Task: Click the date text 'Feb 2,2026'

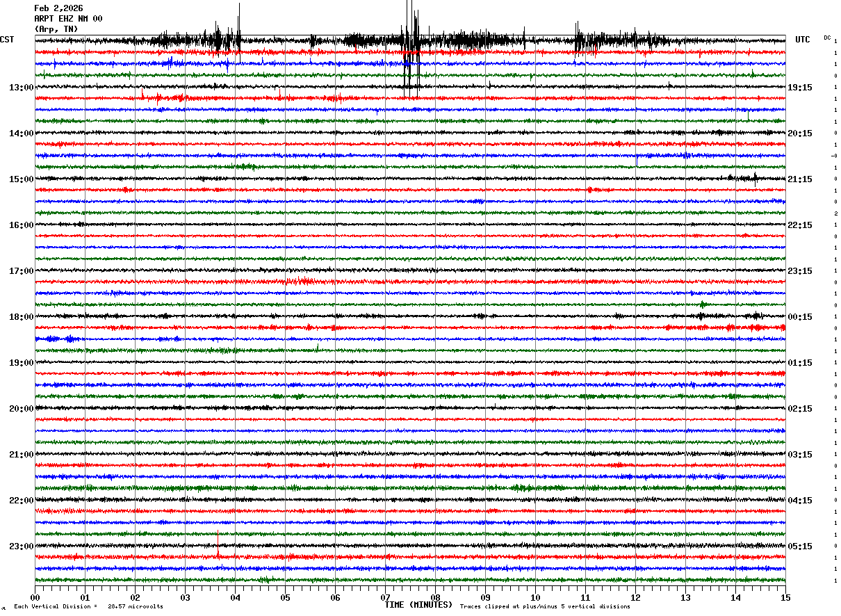Action: click(x=58, y=8)
